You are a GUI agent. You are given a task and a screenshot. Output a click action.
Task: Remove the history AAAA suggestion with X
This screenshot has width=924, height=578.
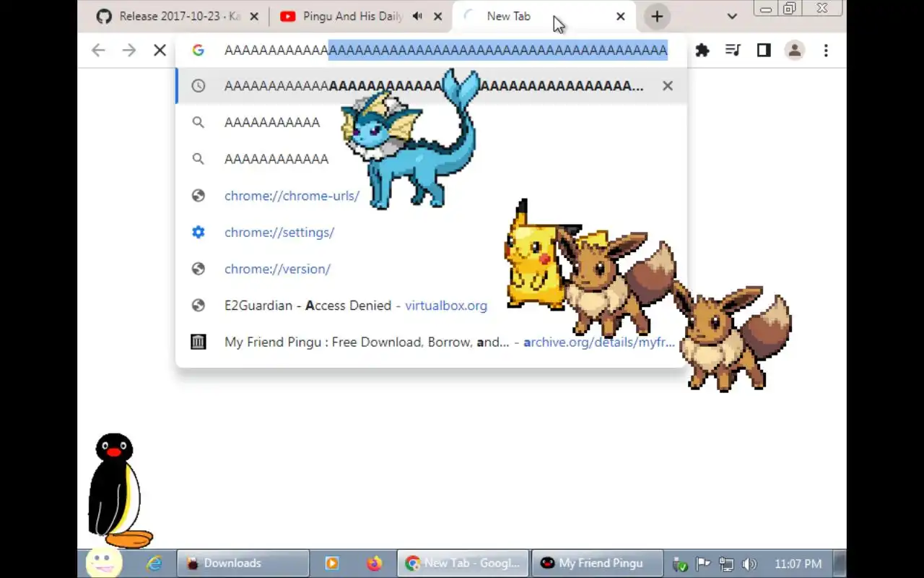(x=668, y=86)
